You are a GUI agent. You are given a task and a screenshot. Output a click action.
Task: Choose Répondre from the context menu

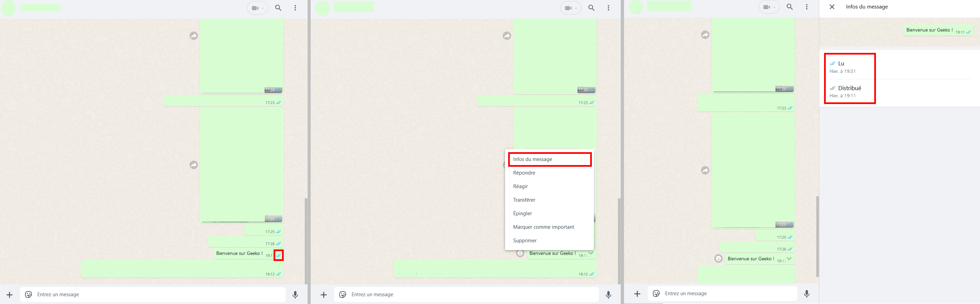coord(549,173)
